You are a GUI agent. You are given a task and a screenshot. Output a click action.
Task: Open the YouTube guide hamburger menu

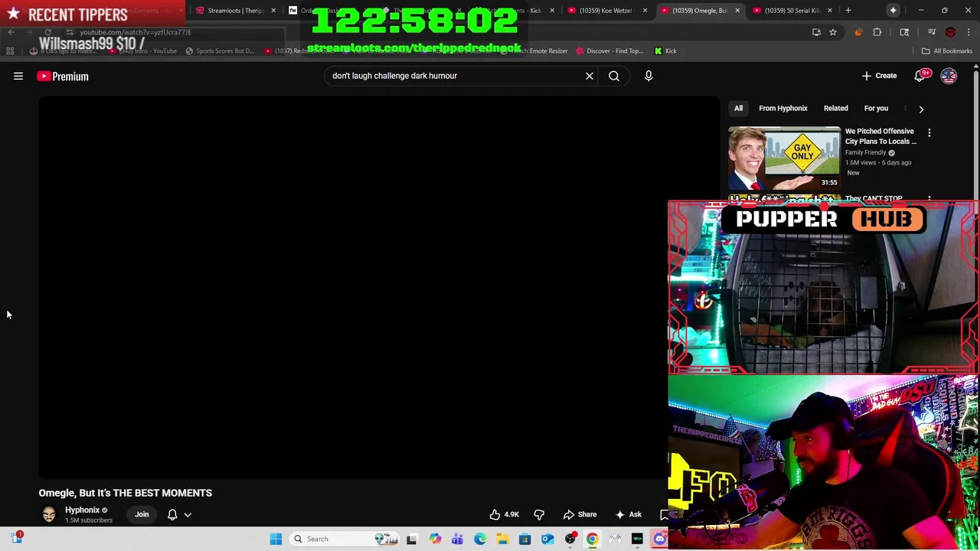coord(18,76)
